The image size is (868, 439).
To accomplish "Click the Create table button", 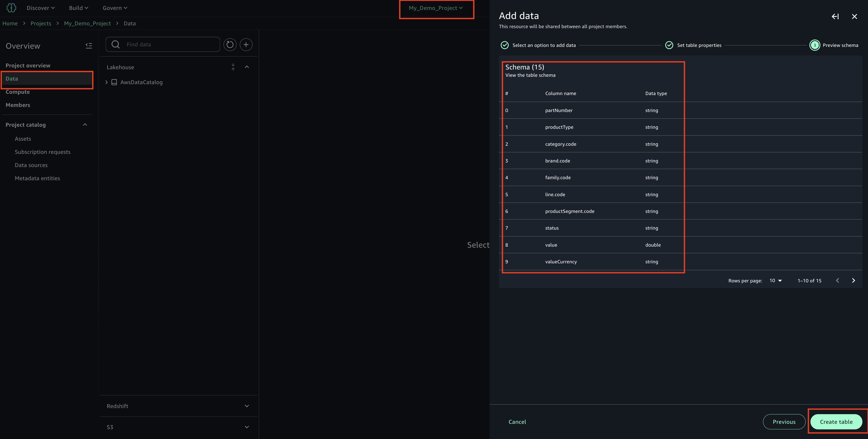I will (836, 422).
